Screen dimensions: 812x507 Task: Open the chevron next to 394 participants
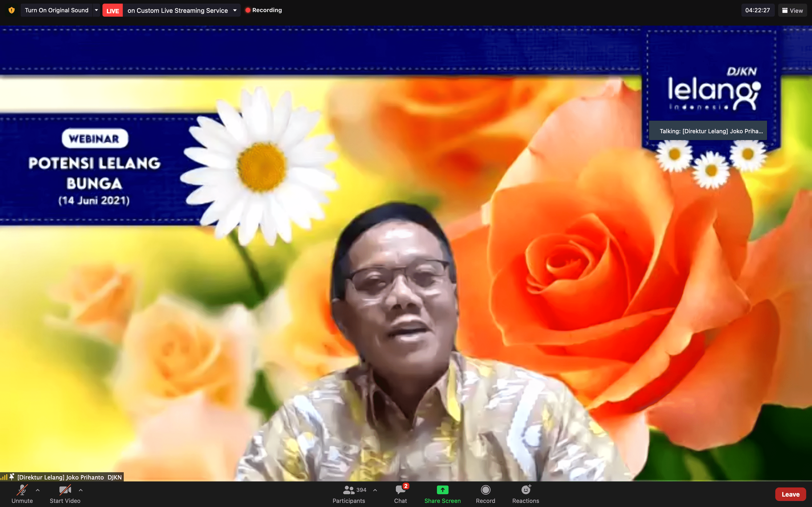375,490
